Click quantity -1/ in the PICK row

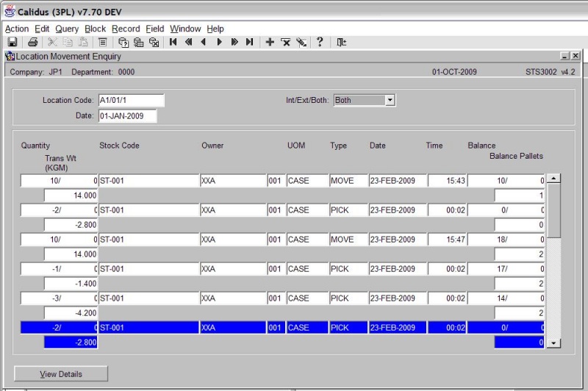pos(59,268)
